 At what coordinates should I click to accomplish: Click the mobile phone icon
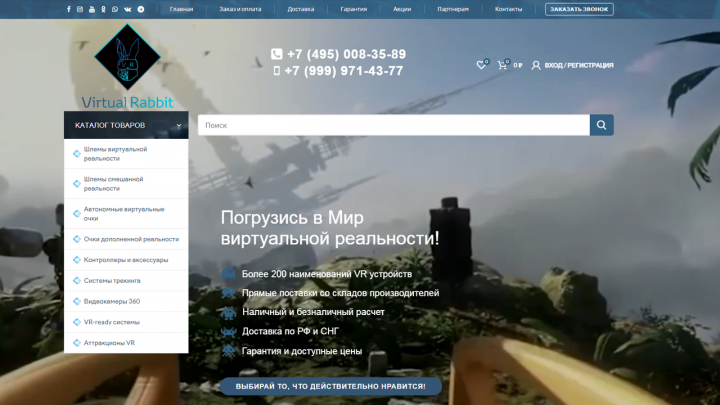pyautogui.click(x=276, y=71)
